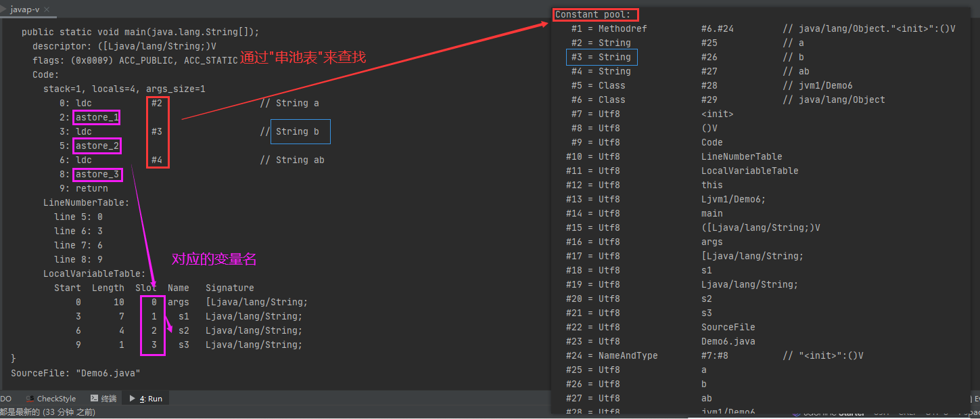Screen dimensions: 980x419
Task: Click the play icon on Run tab
Action: [133, 399]
